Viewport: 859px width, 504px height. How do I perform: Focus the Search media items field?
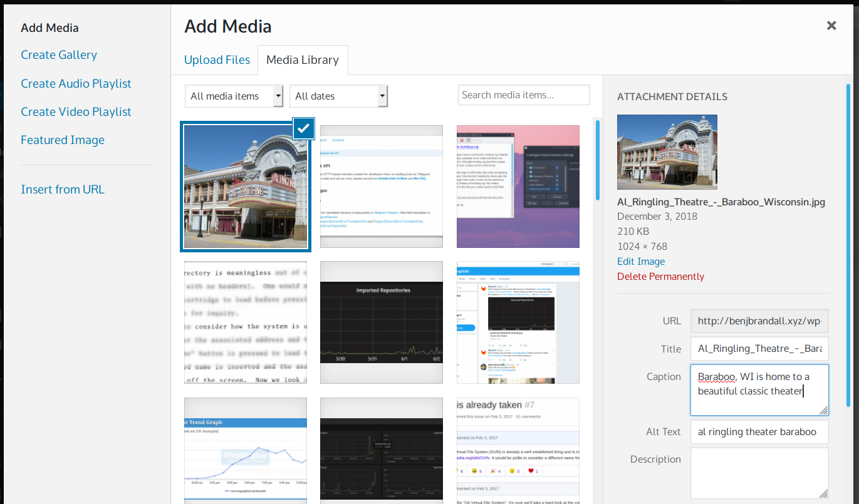click(x=524, y=95)
